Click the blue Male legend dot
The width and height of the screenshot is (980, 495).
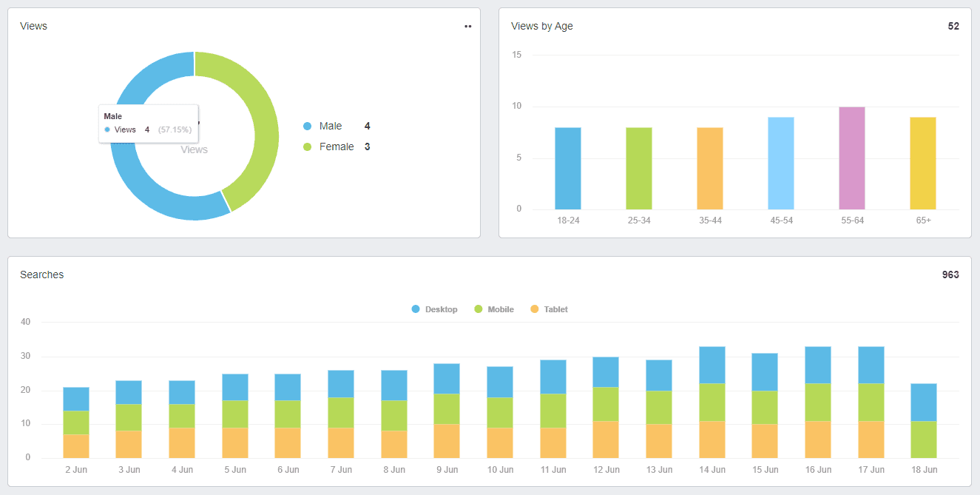point(308,127)
